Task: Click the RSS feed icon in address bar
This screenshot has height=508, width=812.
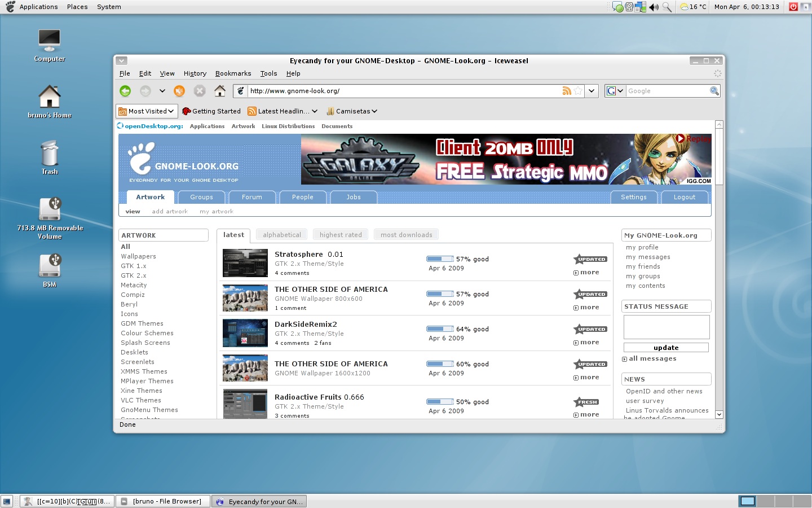Action: (x=567, y=91)
